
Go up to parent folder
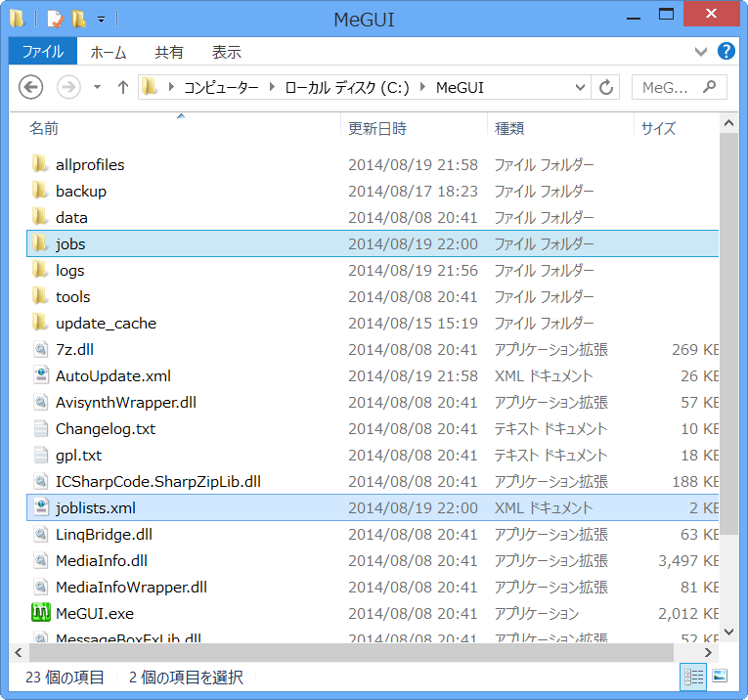tap(123, 87)
